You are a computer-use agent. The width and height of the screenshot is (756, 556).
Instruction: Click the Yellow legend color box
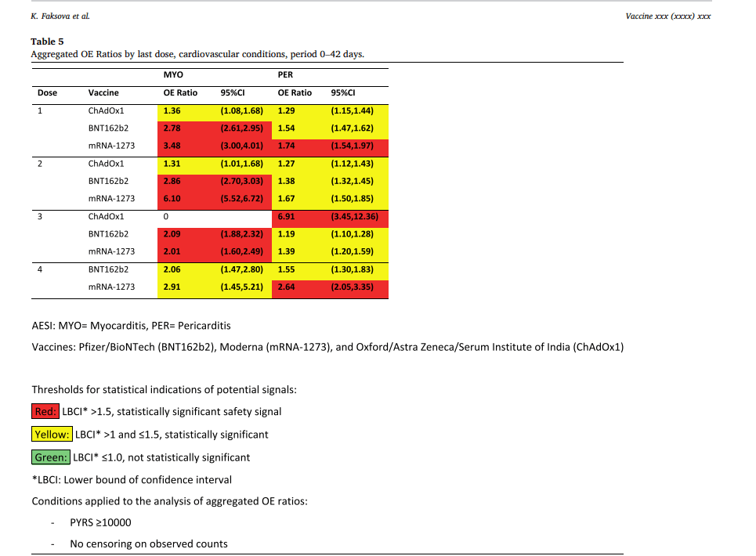[x=51, y=434]
